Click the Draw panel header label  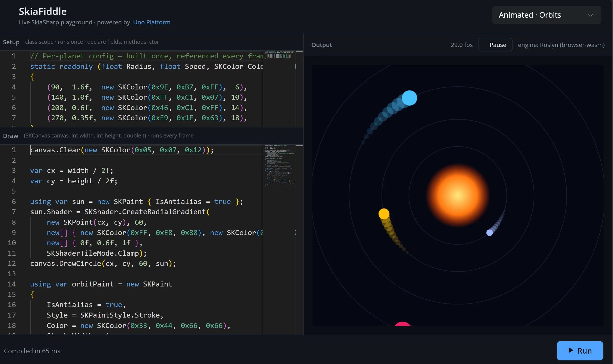(x=11, y=136)
